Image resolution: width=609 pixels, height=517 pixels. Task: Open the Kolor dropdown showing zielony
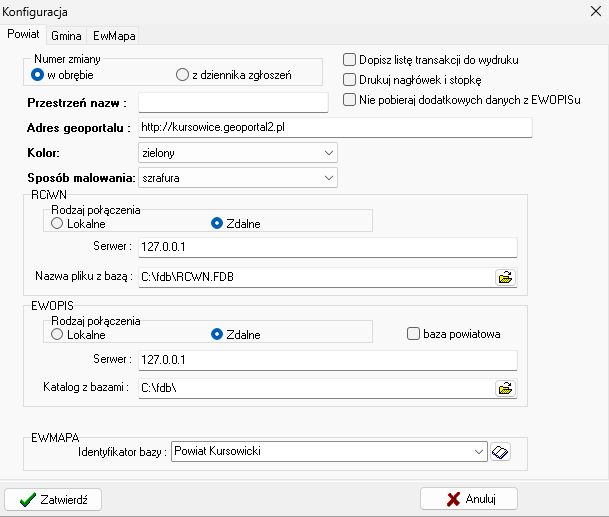[238, 153]
